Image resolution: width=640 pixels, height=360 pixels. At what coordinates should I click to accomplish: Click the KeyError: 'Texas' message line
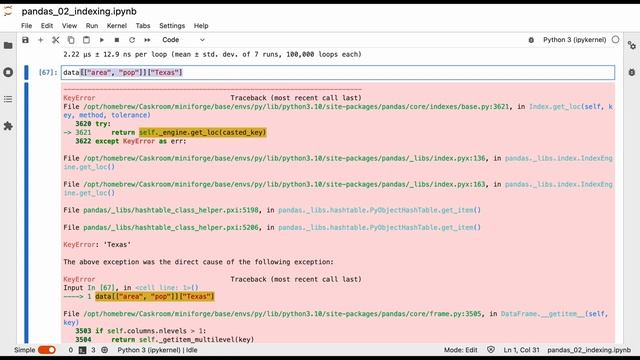click(x=97, y=244)
